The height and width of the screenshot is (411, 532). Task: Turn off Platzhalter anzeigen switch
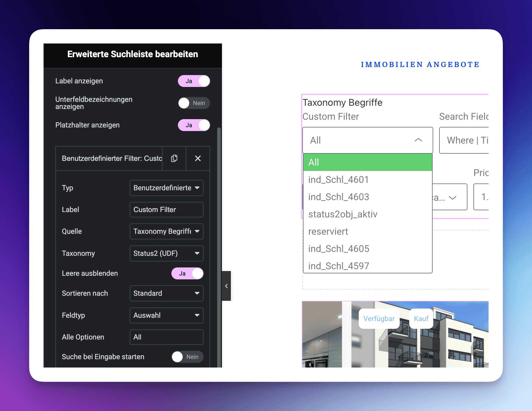194,125
